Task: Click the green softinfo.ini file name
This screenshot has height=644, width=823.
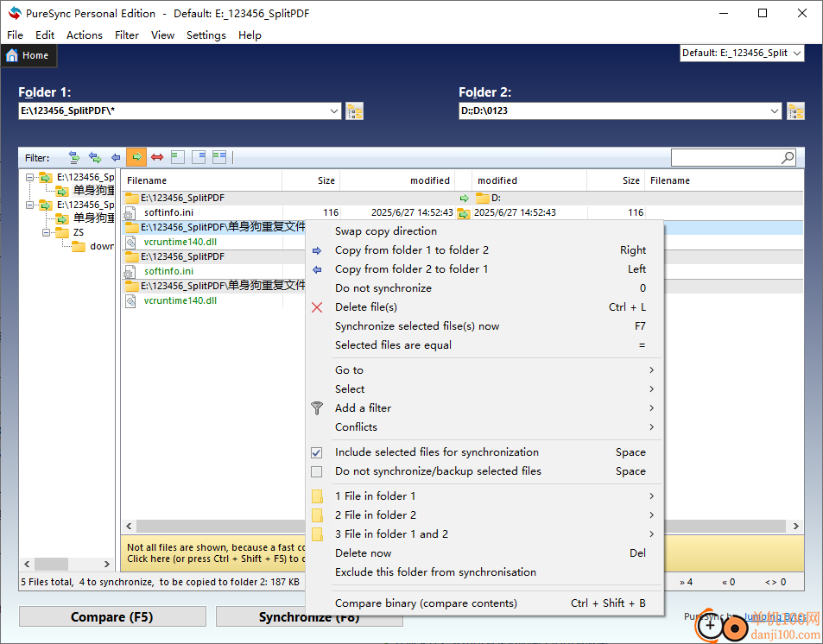Action: click(x=168, y=271)
